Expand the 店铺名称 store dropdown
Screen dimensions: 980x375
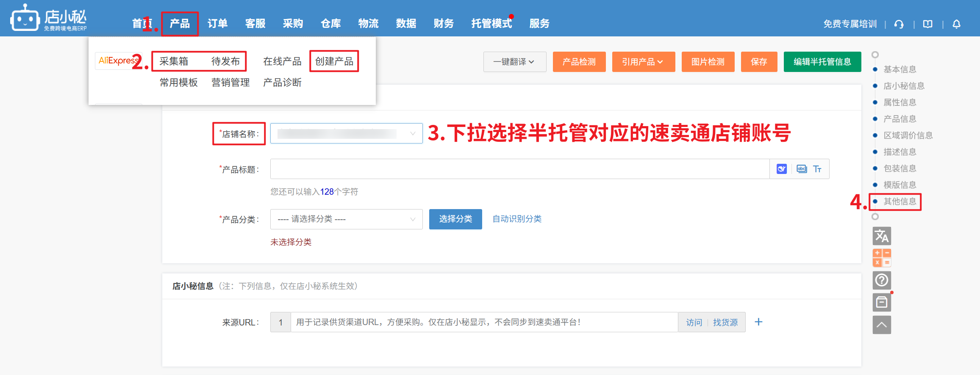tap(346, 134)
